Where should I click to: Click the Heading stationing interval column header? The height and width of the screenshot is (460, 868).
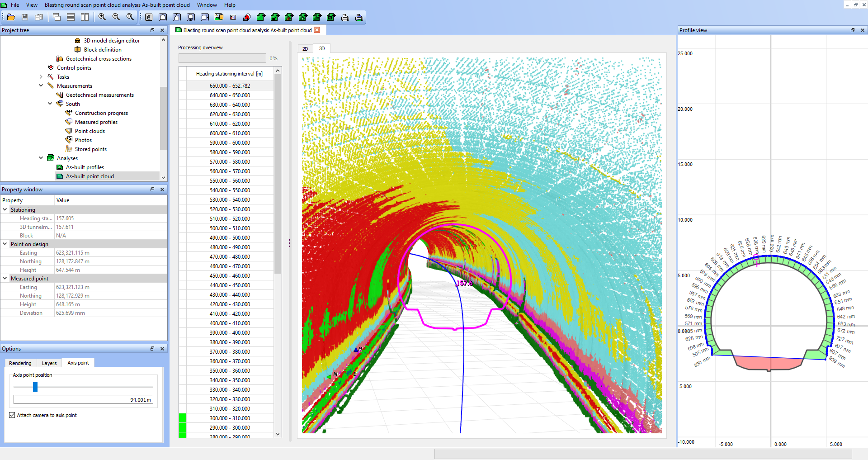coord(229,74)
